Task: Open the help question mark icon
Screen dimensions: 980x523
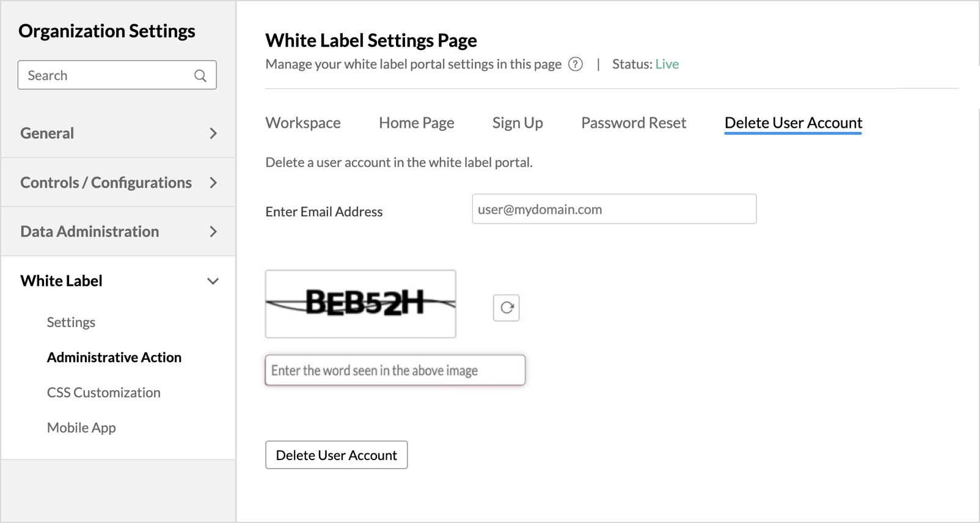Action: point(576,64)
